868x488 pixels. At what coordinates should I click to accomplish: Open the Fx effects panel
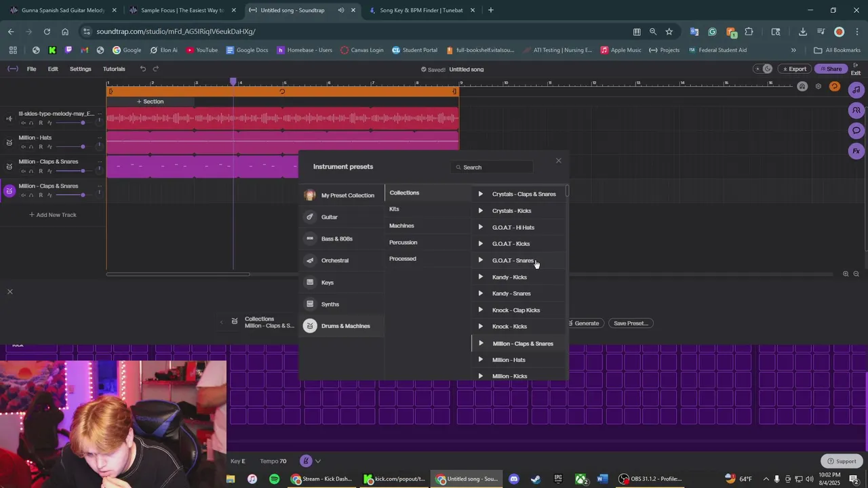pyautogui.click(x=856, y=151)
